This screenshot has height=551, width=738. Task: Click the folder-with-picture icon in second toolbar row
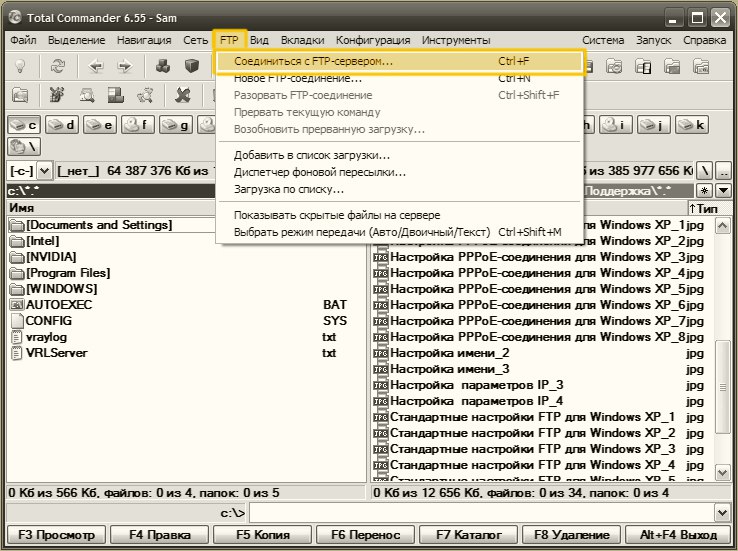(20, 96)
